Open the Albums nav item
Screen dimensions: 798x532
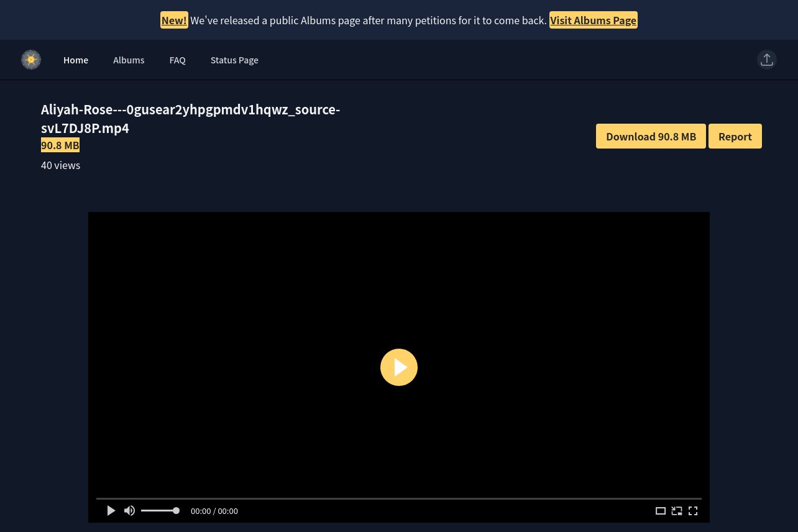pos(129,60)
